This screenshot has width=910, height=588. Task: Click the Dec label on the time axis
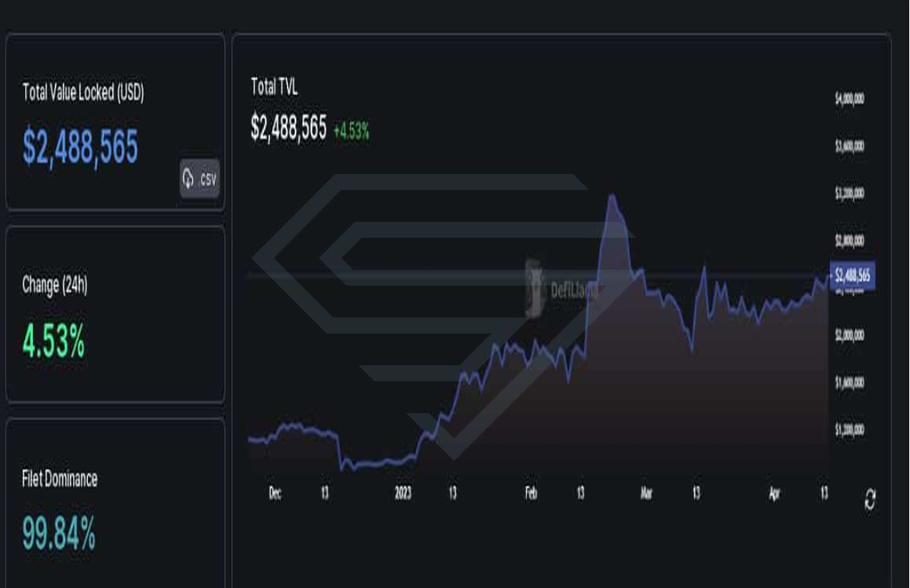point(275,493)
